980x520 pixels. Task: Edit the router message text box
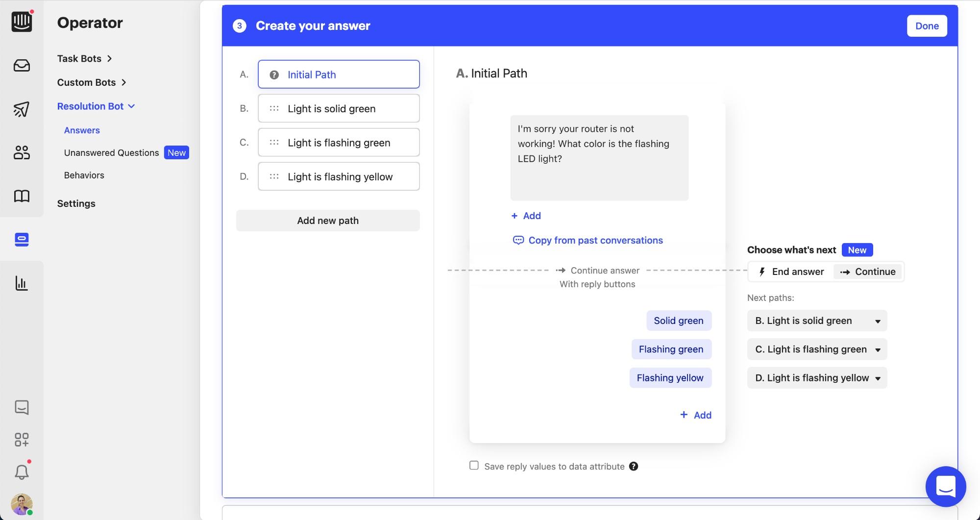(x=599, y=158)
